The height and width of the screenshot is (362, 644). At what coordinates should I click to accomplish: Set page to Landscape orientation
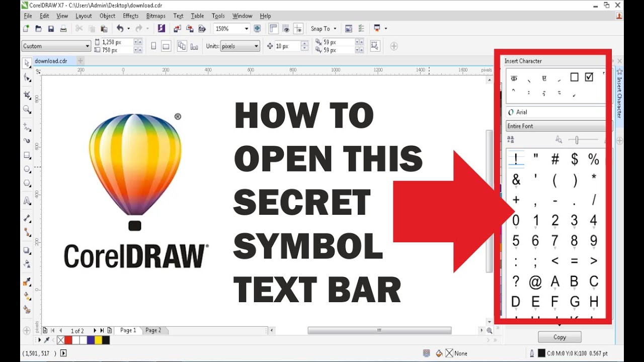click(166, 46)
